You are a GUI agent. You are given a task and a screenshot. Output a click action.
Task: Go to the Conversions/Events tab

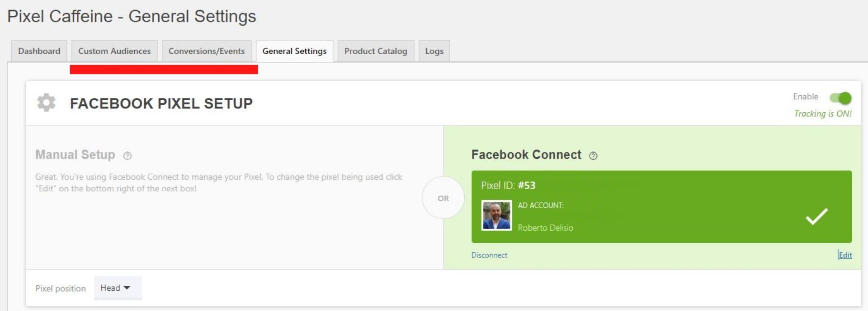click(207, 51)
